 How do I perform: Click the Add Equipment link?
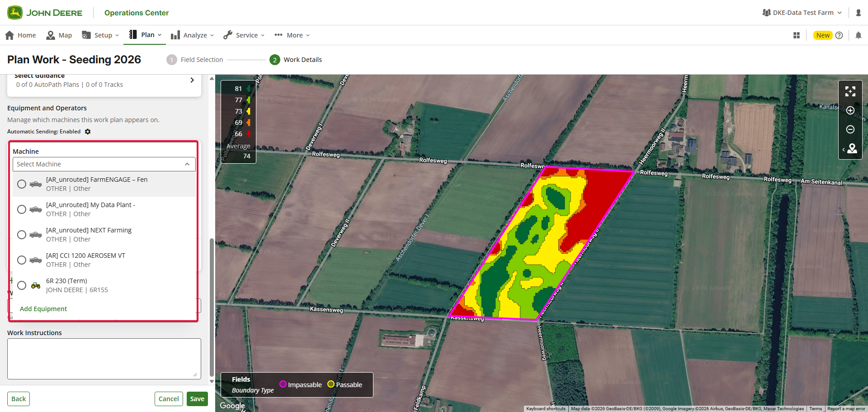[43, 309]
